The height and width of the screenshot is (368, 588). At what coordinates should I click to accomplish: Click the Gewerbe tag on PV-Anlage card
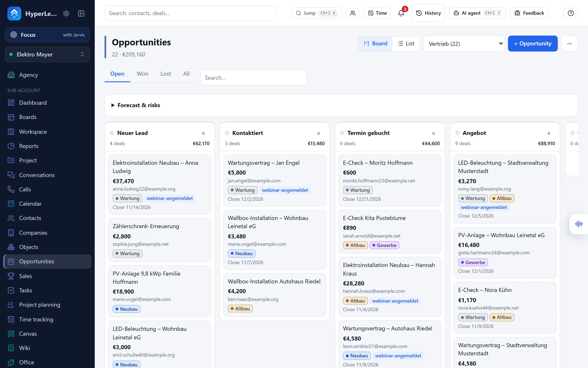tap(473, 262)
